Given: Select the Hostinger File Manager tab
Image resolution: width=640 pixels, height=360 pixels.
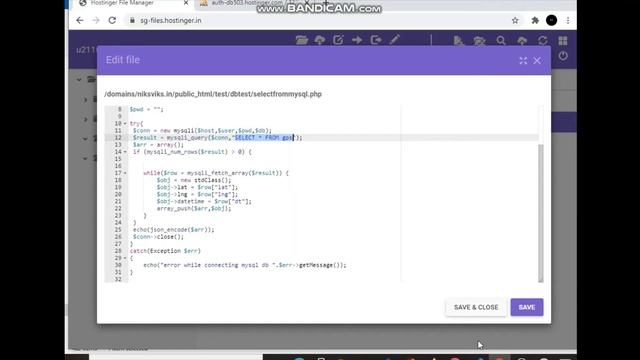Looking at the screenshot, I should [133, 3].
